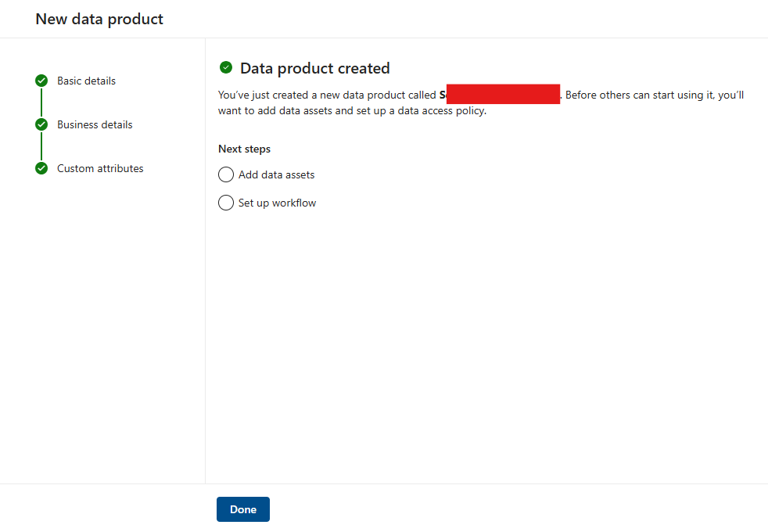Click the Business details green checkmark icon

click(41, 124)
